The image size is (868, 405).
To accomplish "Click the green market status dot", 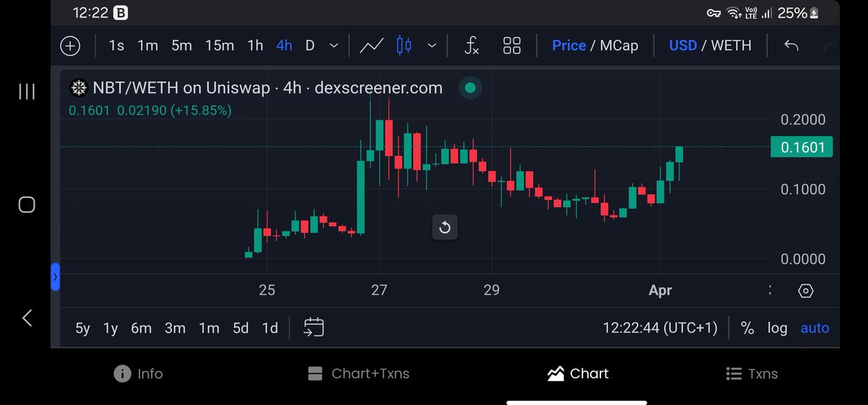I will point(469,88).
